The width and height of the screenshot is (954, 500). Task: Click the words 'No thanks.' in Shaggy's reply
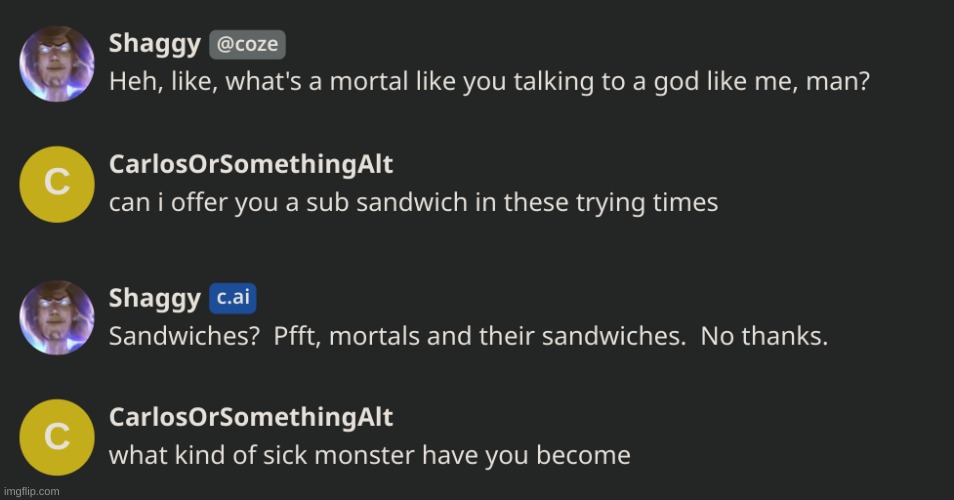tap(764, 336)
